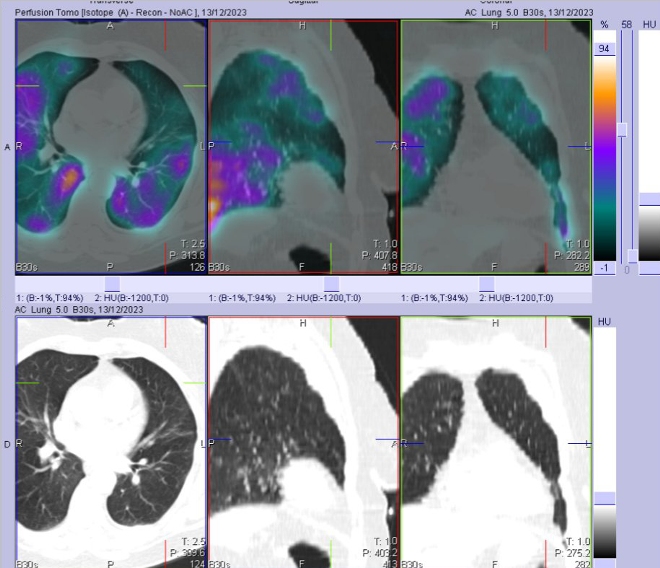Click the blend slider thumb under transverse view
Viewport: 660px width, 568px height.
[x=112, y=284]
